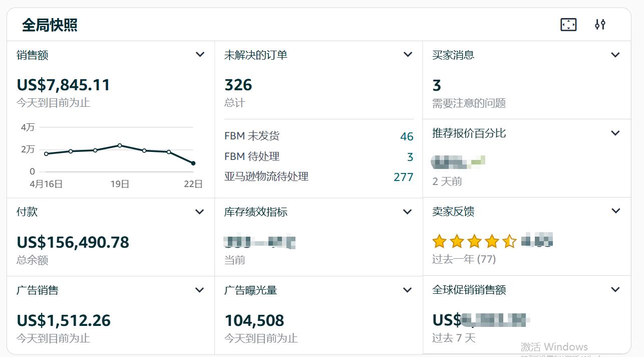Click the 销售额 card title

[33, 55]
